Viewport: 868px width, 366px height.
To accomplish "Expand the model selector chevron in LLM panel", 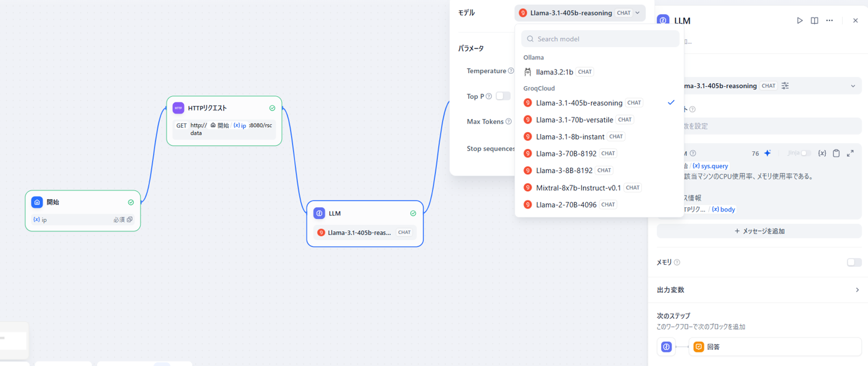I will (x=853, y=86).
